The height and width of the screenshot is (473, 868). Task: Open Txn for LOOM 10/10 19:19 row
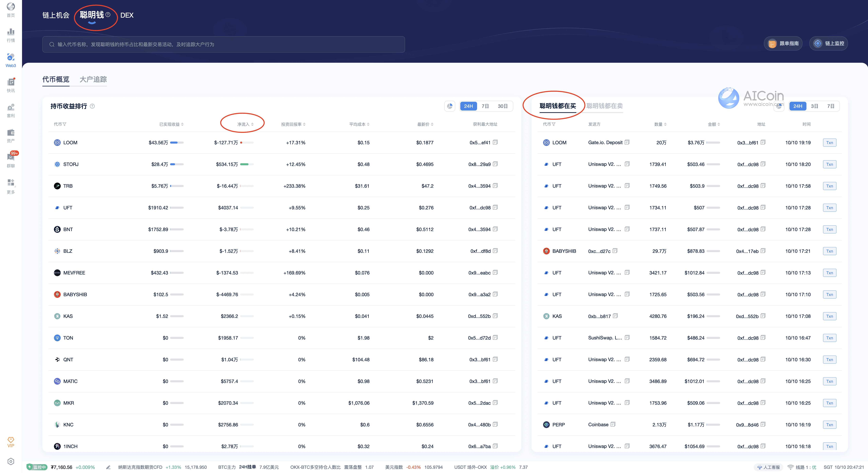pyautogui.click(x=830, y=143)
